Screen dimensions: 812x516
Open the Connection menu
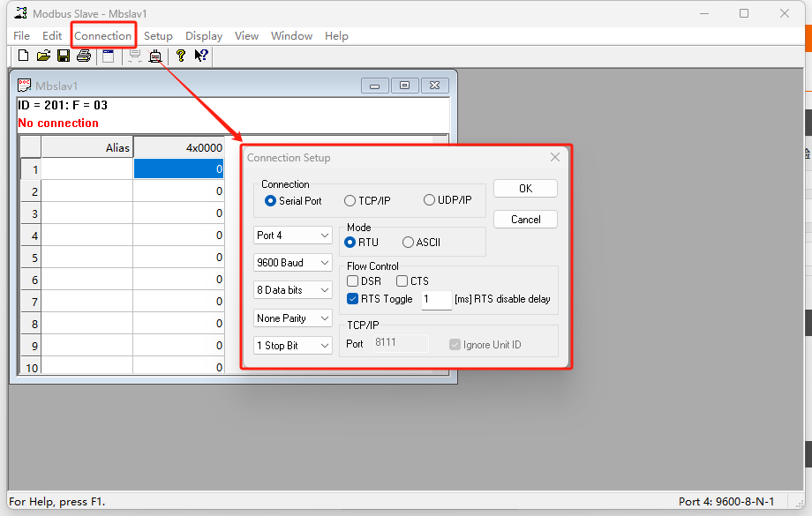pos(103,36)
